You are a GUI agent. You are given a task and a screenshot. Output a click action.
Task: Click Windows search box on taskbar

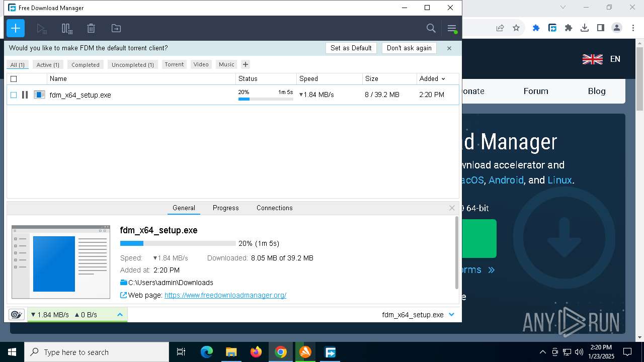pos(97,352)
